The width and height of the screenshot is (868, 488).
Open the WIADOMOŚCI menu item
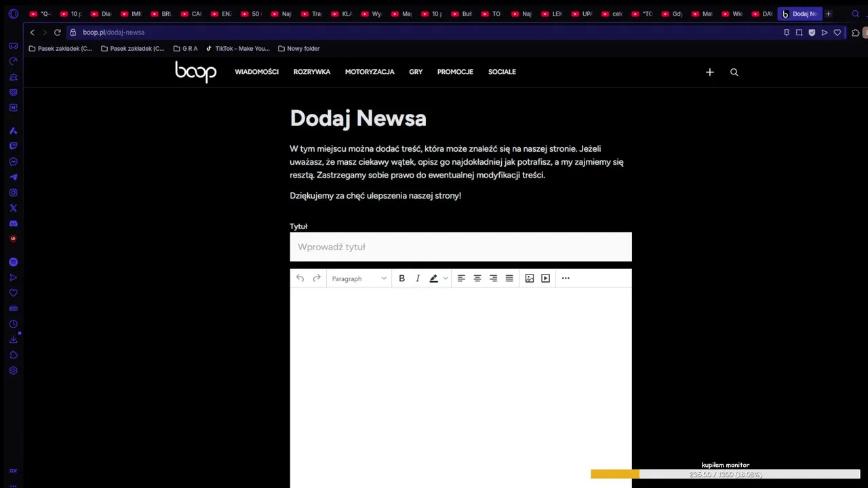click(x=256, y=72)
